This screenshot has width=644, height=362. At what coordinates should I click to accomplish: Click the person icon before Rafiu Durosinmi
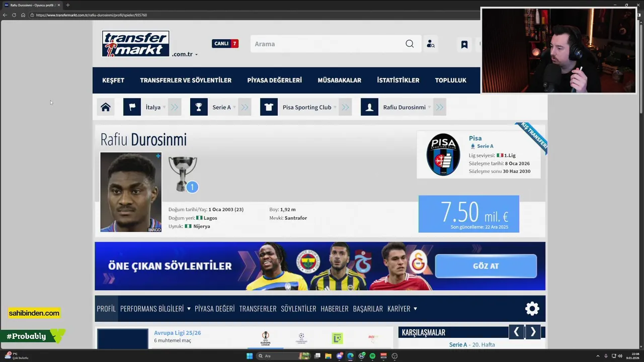coord(369,107)
